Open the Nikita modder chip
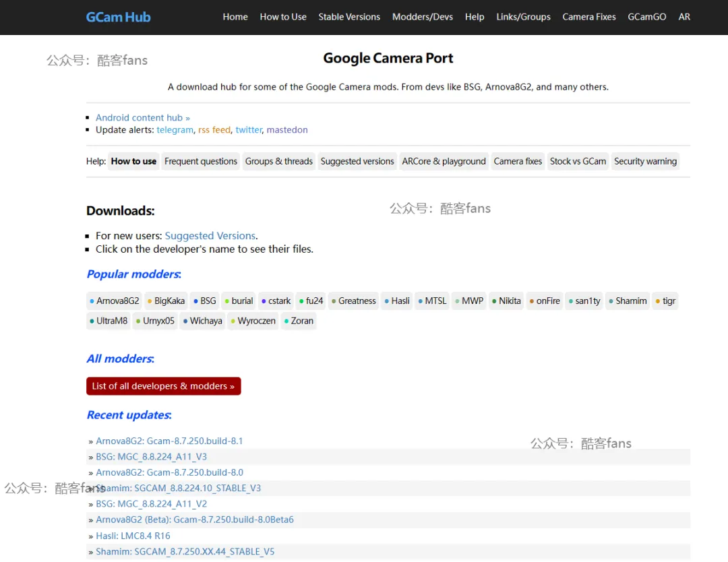Viewport: 728px width, 562px height. [x=506, y=301]
